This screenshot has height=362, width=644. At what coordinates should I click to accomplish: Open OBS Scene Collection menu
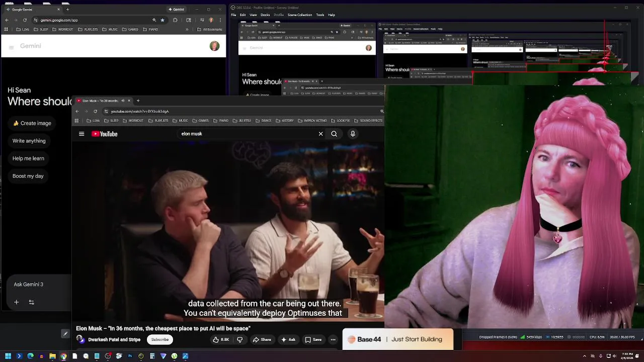(300, 15)
